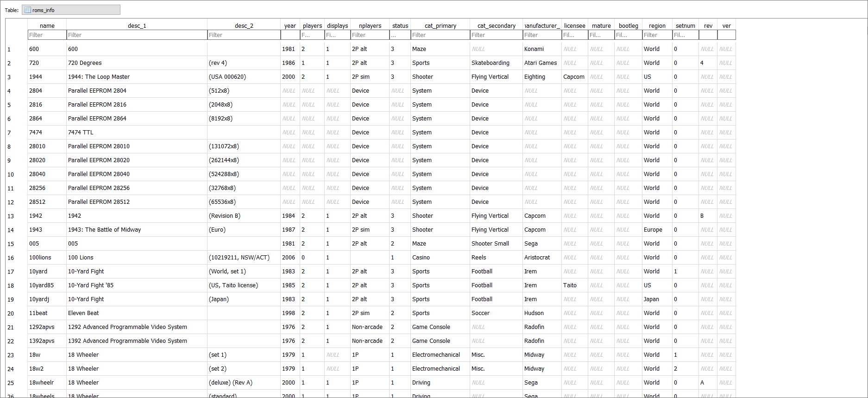The image size is (868, 398).
Task: Focus the year column filter field
Action: point(290,35)
